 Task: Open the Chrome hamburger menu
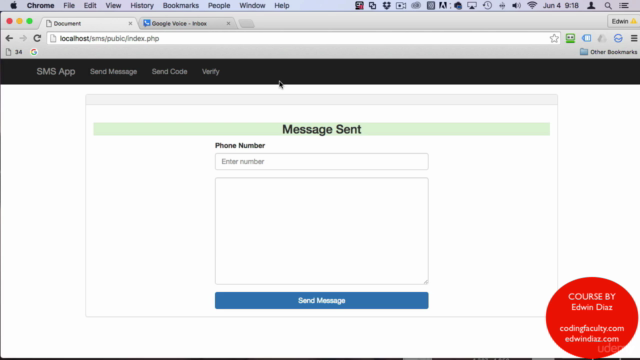coord(634,38)
